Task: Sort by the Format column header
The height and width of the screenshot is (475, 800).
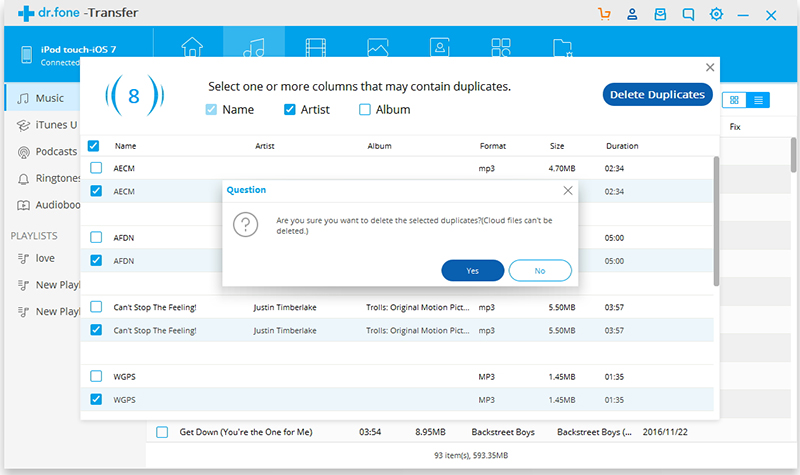Action: 493,146
